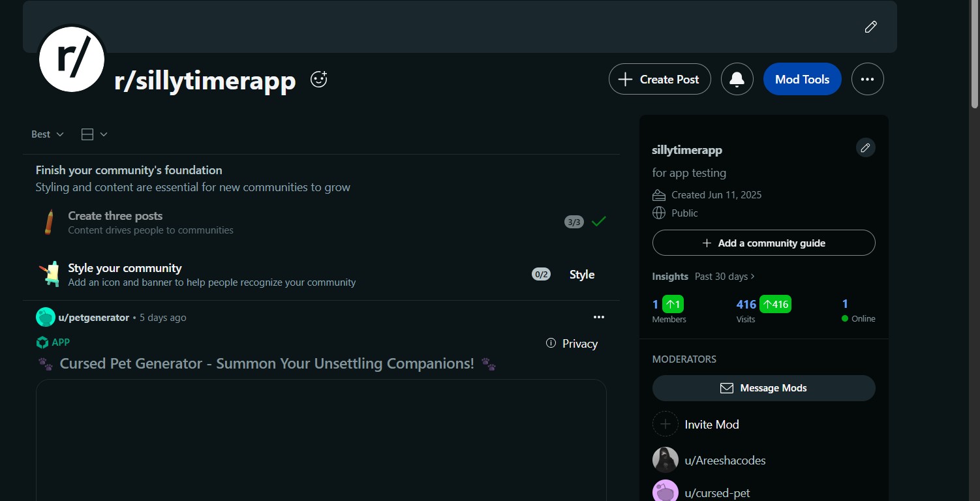Click the sillytimerapp sidebar heading
Screen dimensions: 980x501
[687, 150]
